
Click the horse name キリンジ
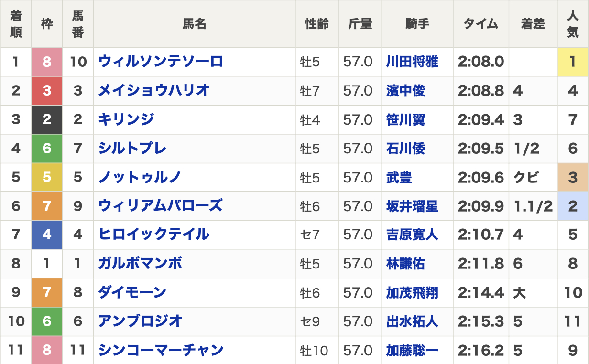[126, 119]
